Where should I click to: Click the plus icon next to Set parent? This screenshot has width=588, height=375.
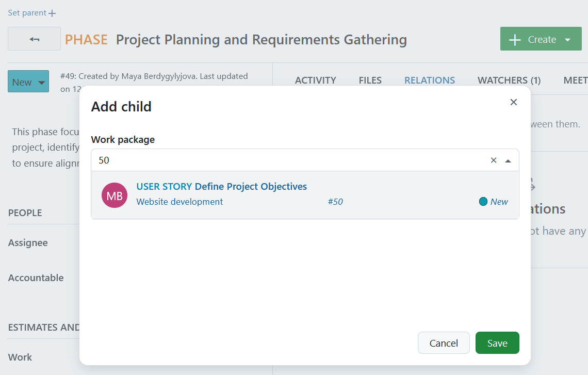(51, 12)
